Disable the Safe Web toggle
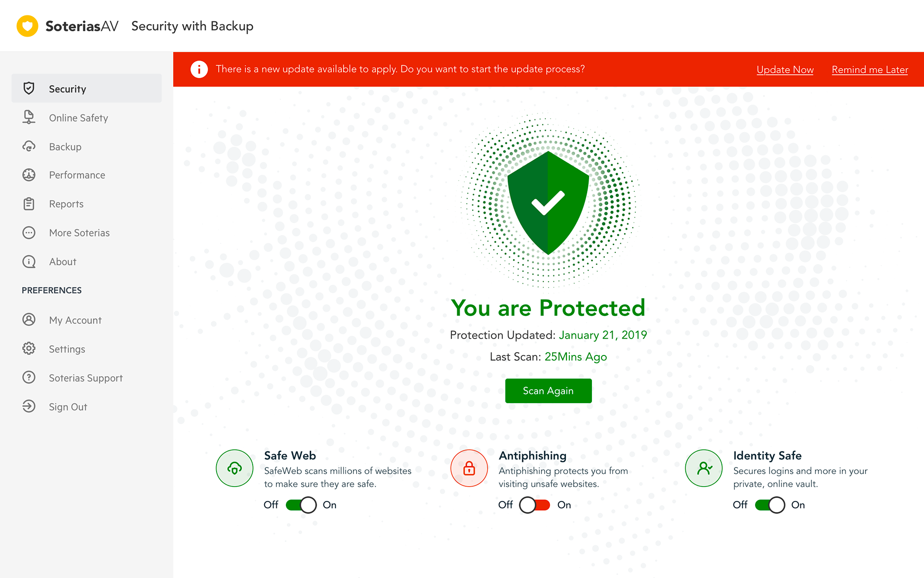The height and width of the screenshot is (578, 924). [x=301, y=505]
